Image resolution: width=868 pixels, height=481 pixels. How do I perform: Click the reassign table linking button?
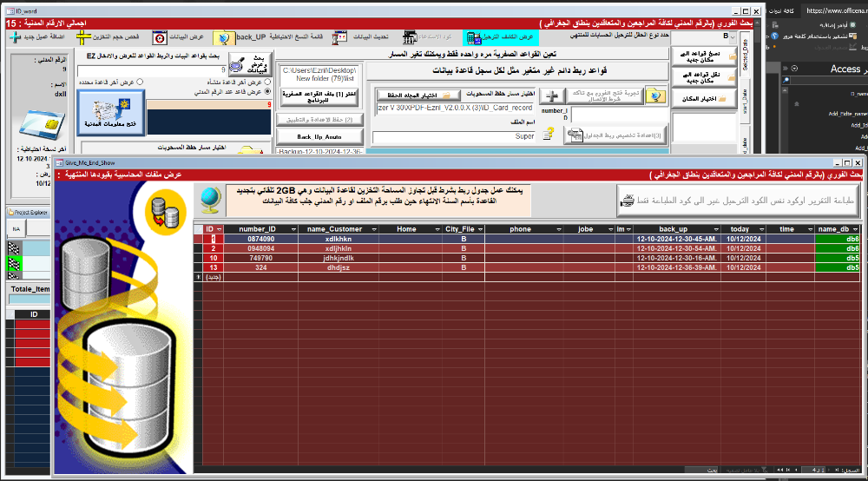(615, 135)
